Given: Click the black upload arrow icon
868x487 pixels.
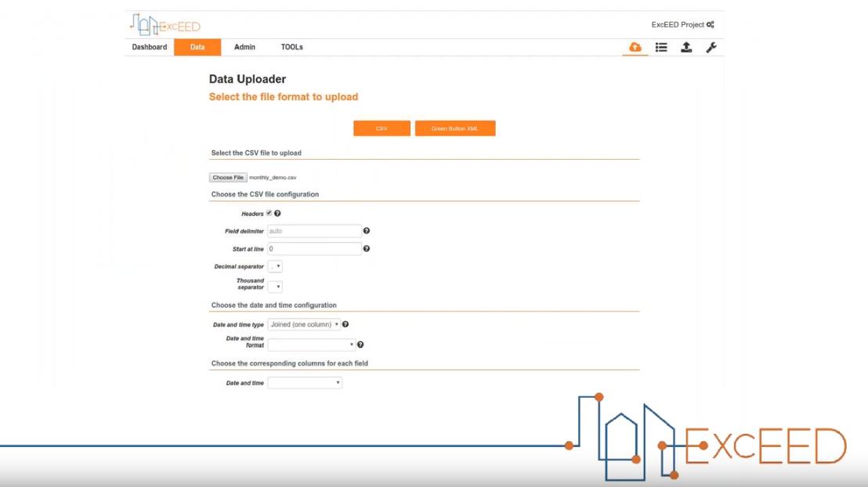Looking at the screenshot, I should (x=685, y=48).
